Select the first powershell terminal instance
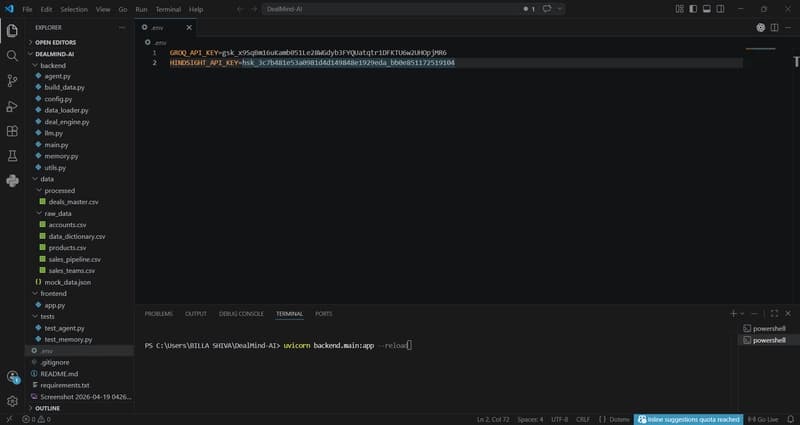 click(x=768, y=328)
